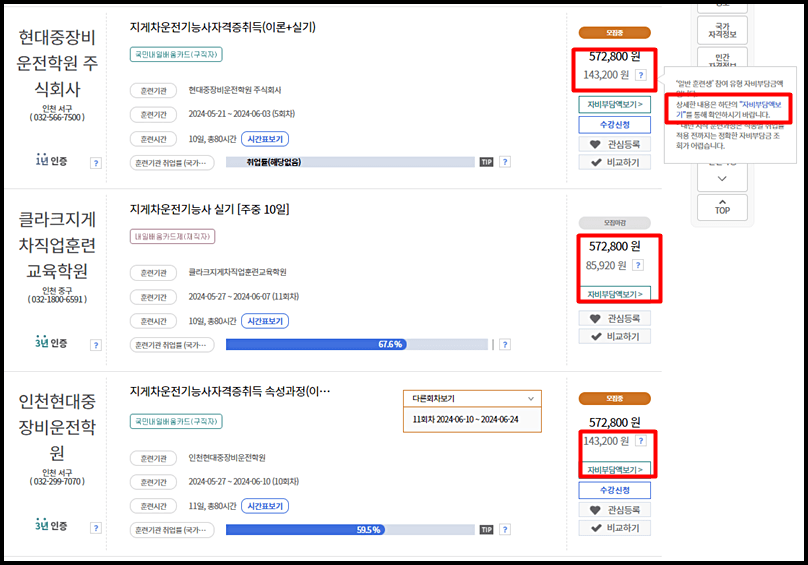Click phone number (032-299-7070)
808x565 pixels.
(x=57, y=481)
